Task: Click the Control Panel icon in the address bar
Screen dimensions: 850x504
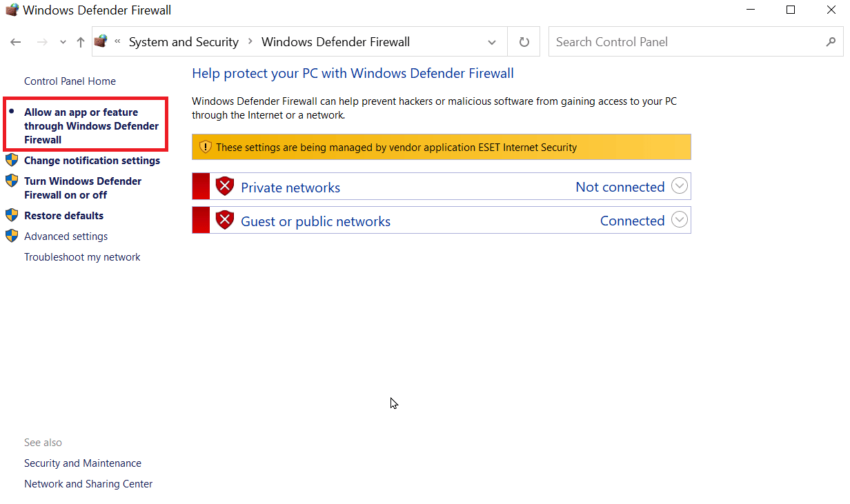Action: [x=100, y=41]
